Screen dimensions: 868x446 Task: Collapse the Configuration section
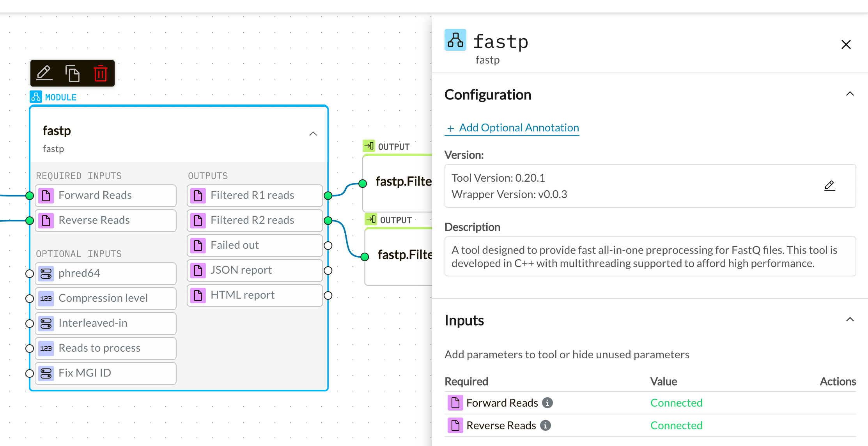click(850, 94)
